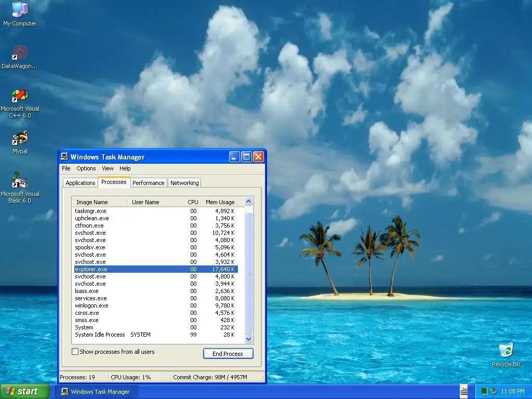Select the svchost.exe using 4,604 K
Viewport: 532px width, 399px height.
(x=156, y=255)
